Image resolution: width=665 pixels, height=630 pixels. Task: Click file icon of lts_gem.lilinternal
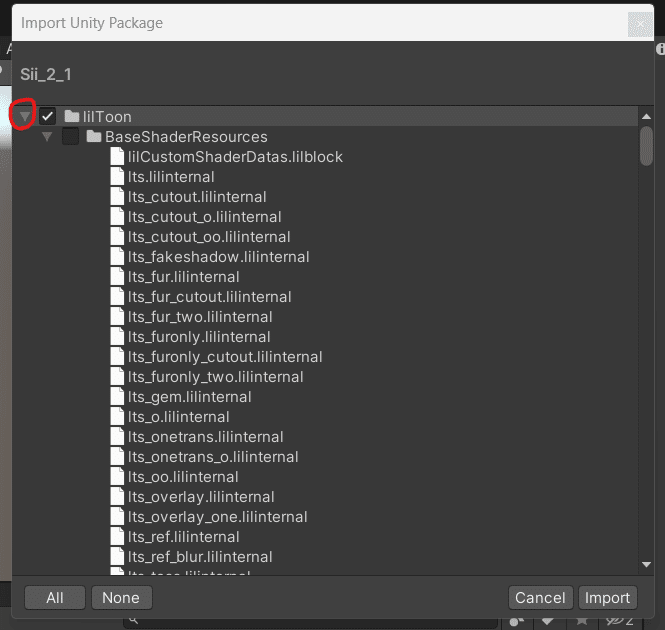117,397
